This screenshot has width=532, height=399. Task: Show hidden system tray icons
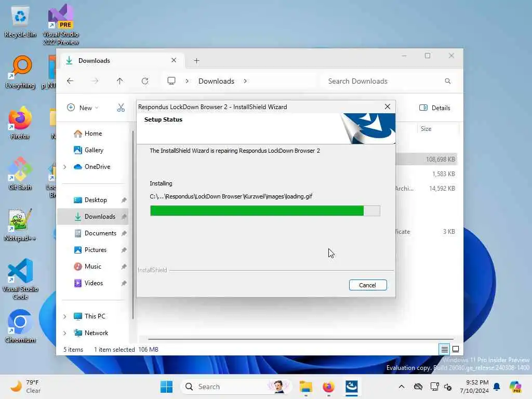pyautogui.click(x=402, y=387)
